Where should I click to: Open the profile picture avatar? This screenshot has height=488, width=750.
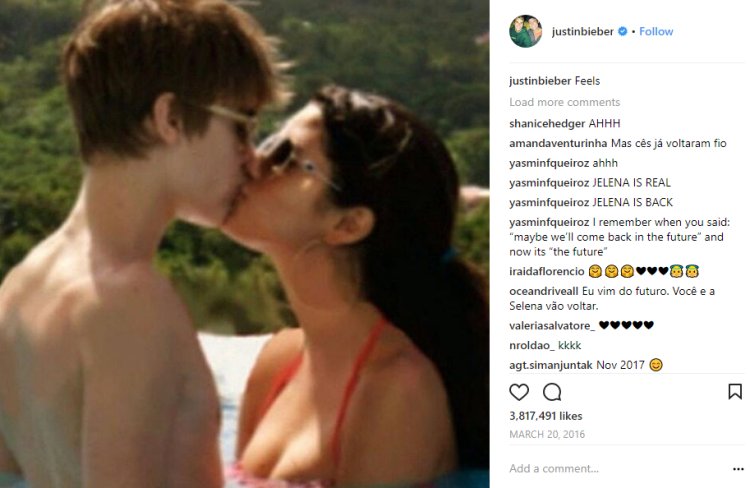(x=526, y=32)
